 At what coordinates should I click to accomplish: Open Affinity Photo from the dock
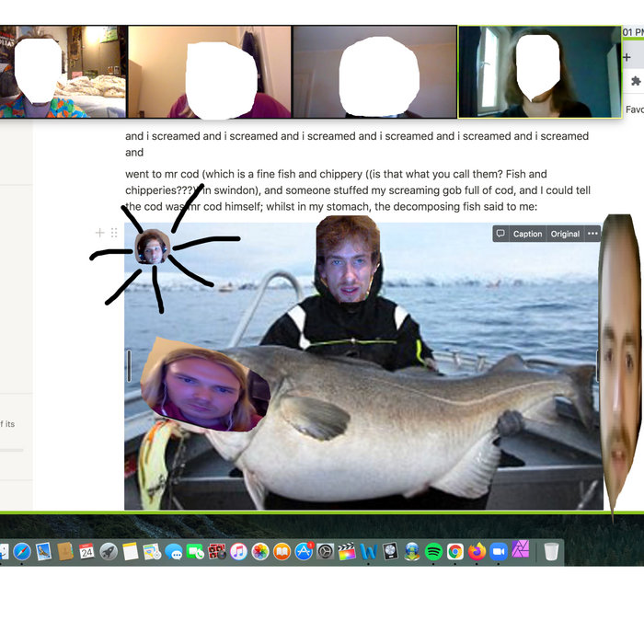521,552
